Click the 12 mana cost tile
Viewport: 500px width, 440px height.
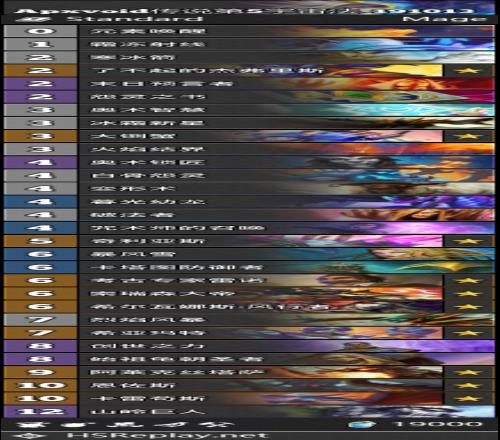tap(40, 411)
